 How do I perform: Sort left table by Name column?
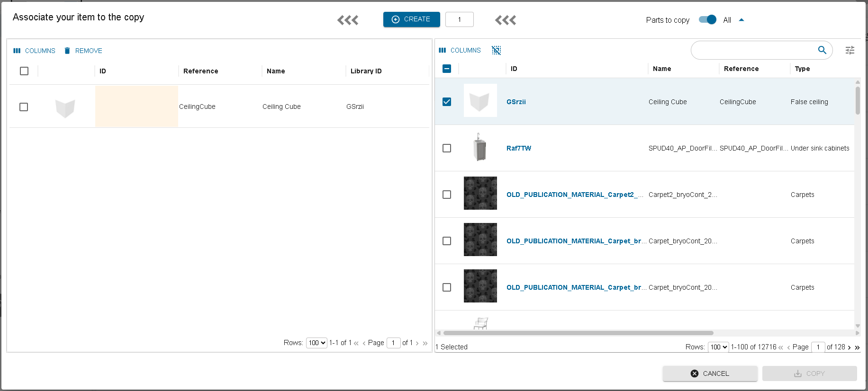click(276, 71)
